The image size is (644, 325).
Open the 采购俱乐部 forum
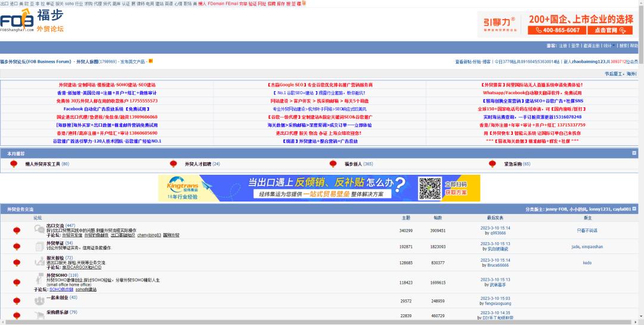pos(57,312)
